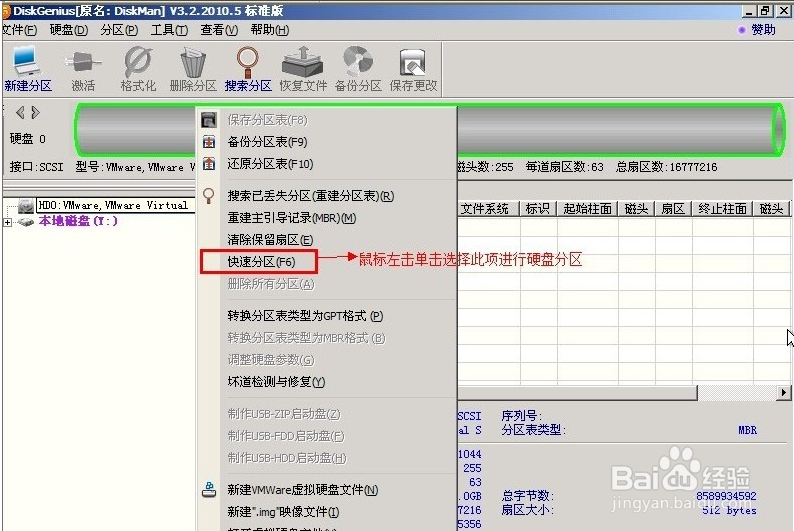
Task: Click the 8589934592 total bytes value
Action: [x=726, y=496]
